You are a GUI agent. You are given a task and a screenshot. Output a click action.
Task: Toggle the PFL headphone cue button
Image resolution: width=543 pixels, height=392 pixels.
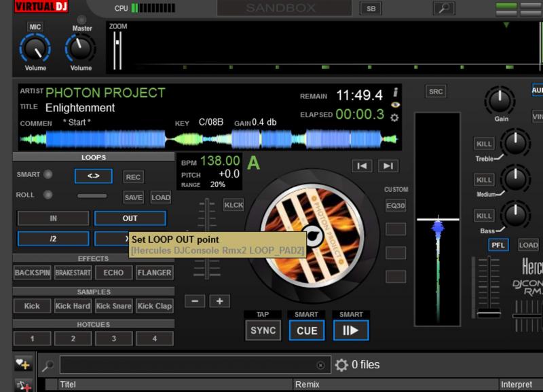[x=498, y=245]
